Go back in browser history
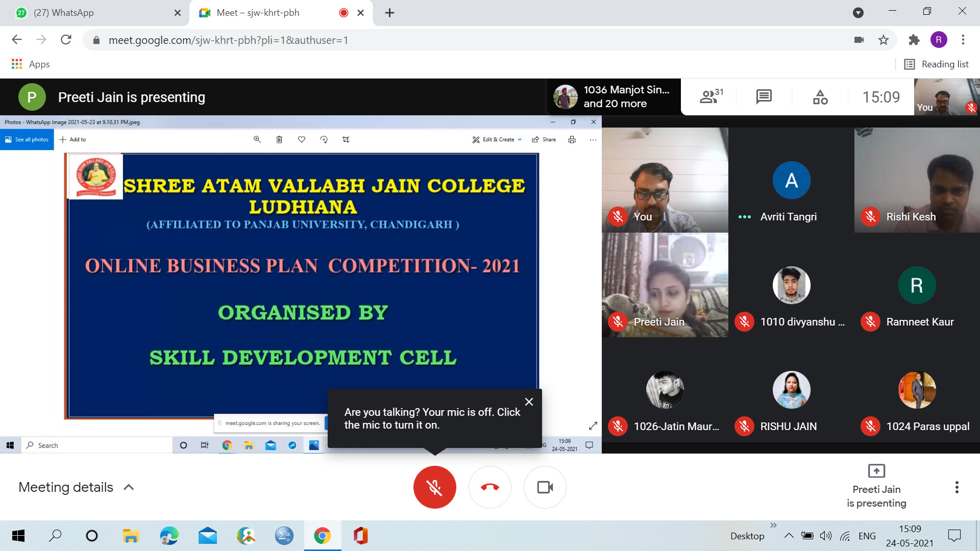Screen dimensions: 980x551 point(17,40)
